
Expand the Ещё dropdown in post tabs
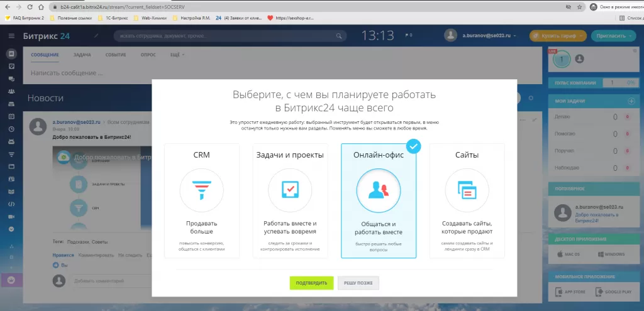click(177, 55)
